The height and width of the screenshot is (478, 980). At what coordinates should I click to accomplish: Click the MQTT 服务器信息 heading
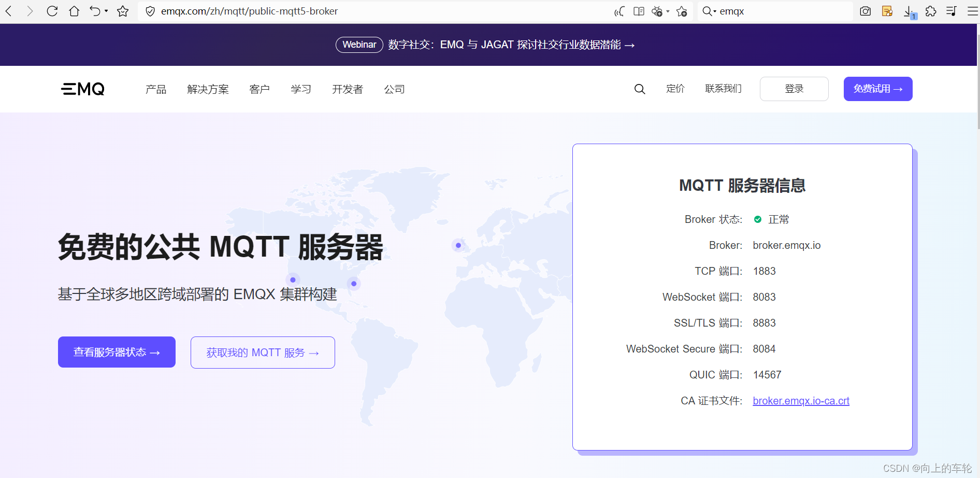[742, 185]
